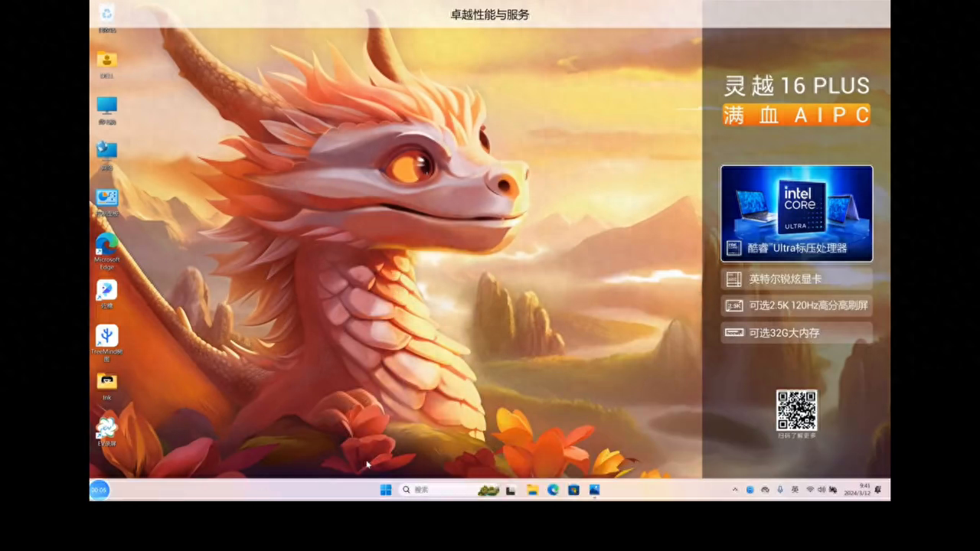The image size is (980, 551).
Task: Open the volume slider from the tray
Action: tap(821, 490)
